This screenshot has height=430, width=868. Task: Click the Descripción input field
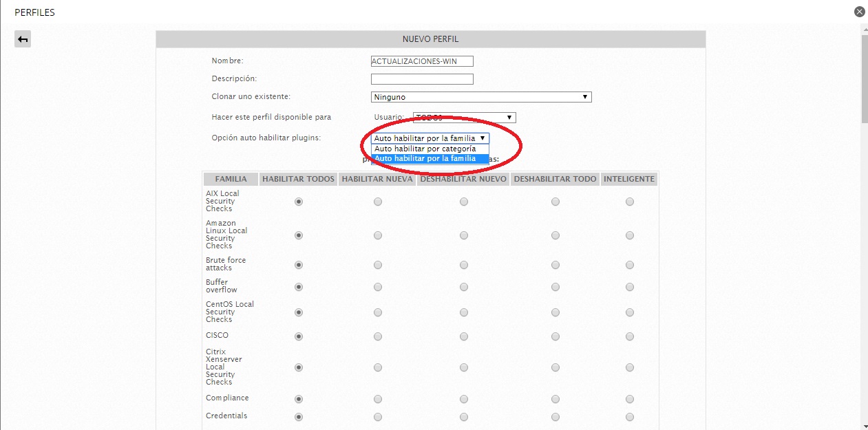point(422,79)
